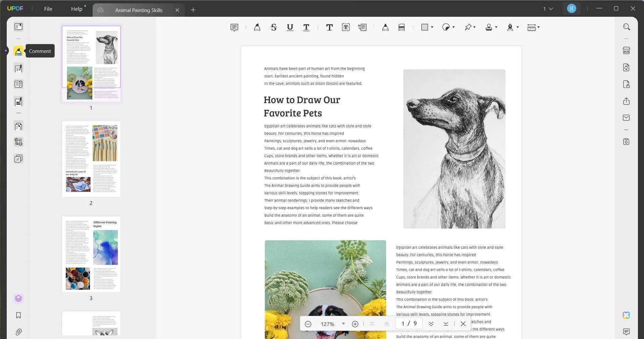Select the Highlight text tool
Image resolution: width=644 pixels, height=339 pixels.
click(x=257, y=27)
